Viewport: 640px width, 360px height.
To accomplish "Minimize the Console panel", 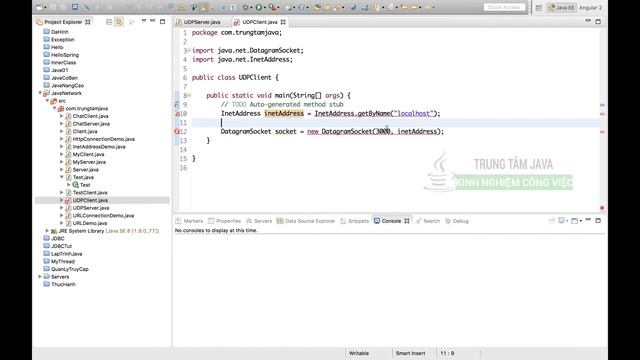I will pos(588,220).
